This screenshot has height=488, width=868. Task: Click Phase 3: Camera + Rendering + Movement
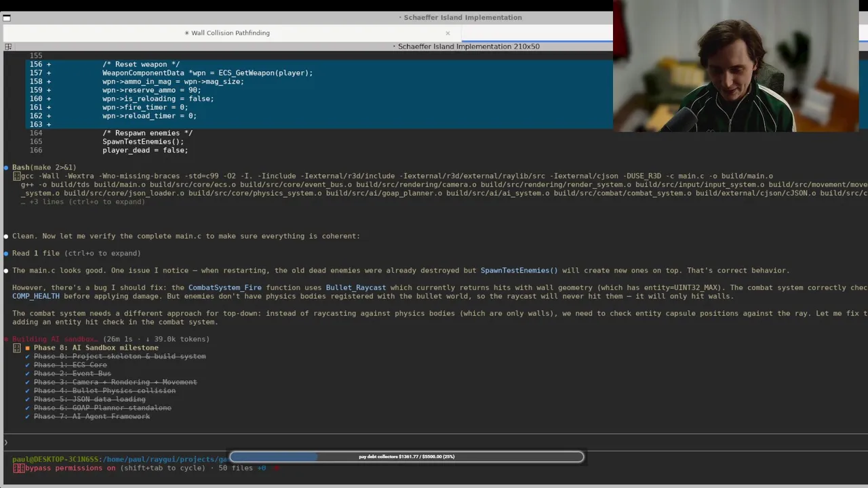115,382
